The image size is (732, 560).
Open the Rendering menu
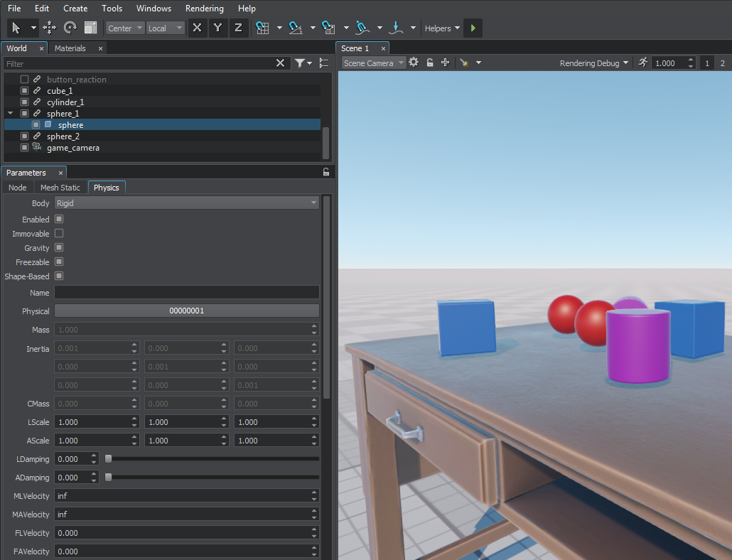204,9
